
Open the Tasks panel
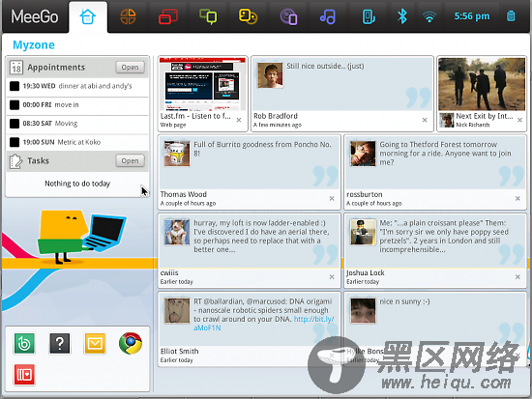click(x=130, y=160)
